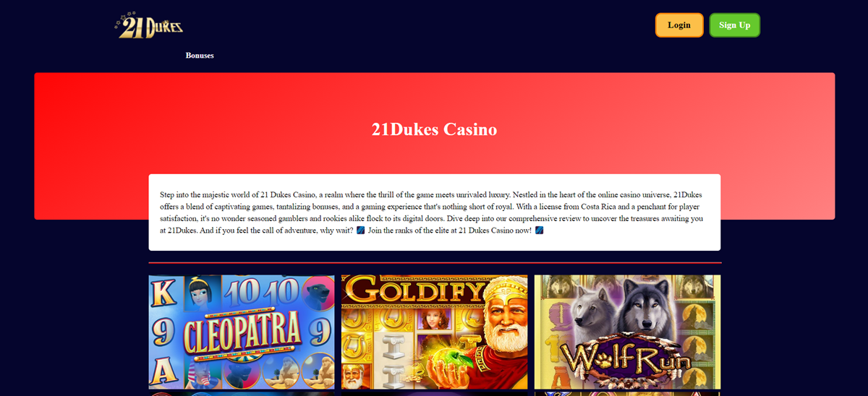Click the "21Dukes Casino" banner heading
Image resolution: width=868 pixels, height=396 pixels.
pos(434,130)
